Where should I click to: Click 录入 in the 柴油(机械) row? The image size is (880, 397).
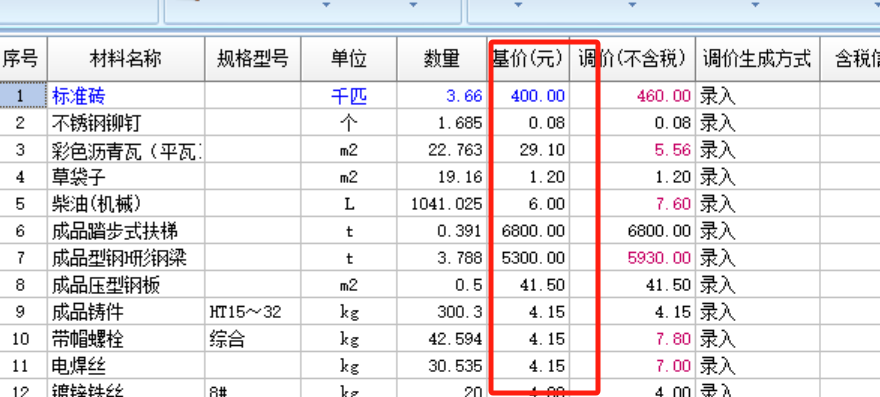point(758,203)
